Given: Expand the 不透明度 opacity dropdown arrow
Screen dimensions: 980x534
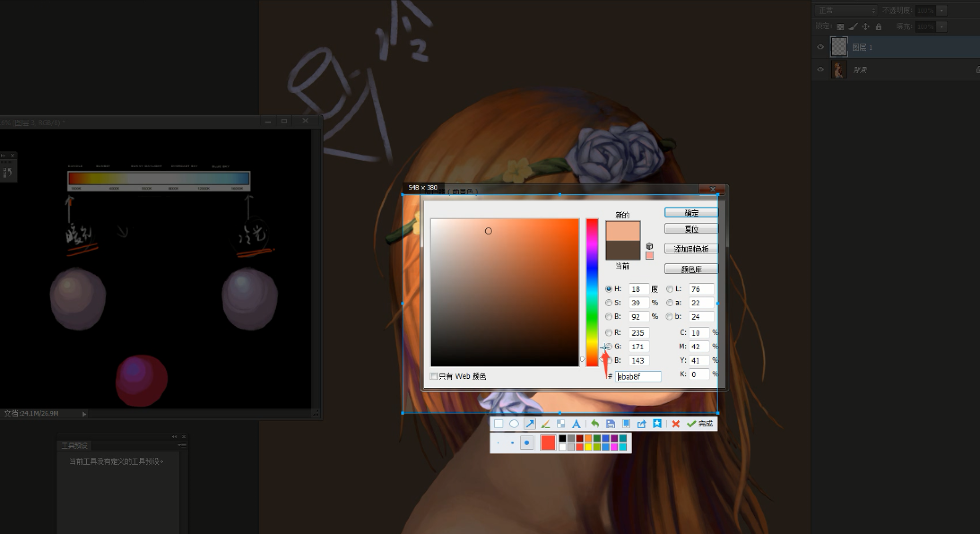Looking at the screenshot, I should pos(942,10).
